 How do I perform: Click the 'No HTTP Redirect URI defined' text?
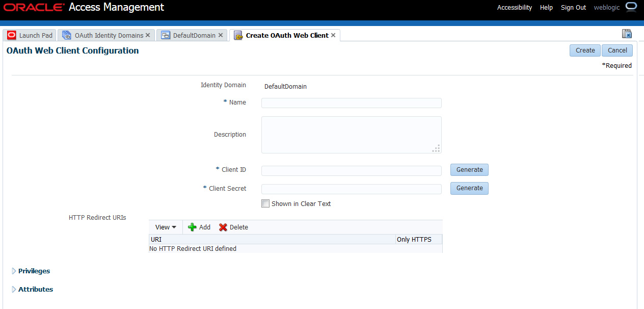click(x=193, y=249)
